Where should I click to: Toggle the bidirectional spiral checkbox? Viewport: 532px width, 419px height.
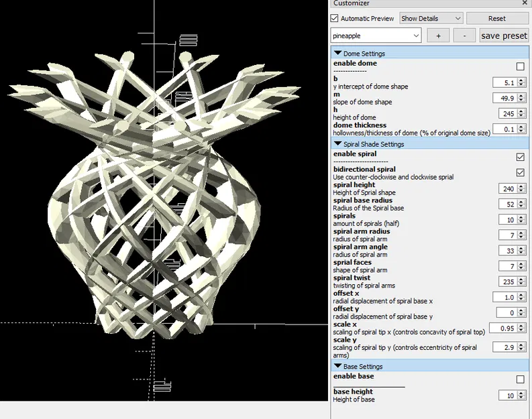pyautogui.click(x=520, y=172)
